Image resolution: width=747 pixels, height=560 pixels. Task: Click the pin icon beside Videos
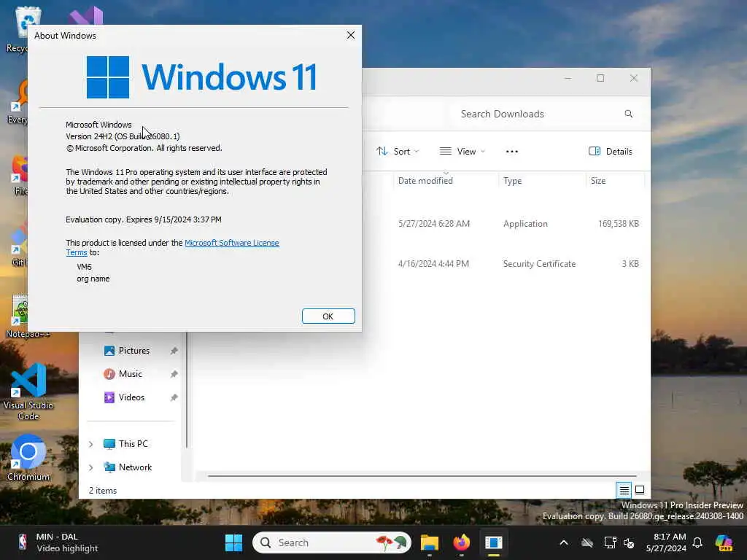point(174,397)
